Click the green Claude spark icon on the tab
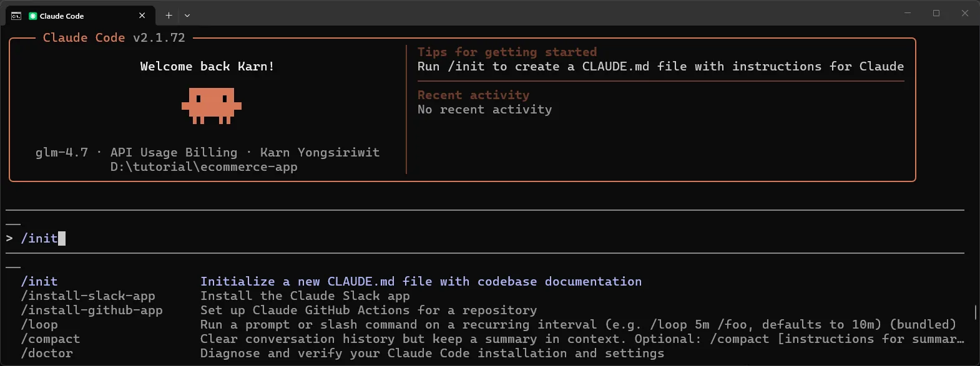This screenshot has width=980, height=366. (x=32, y=16)
